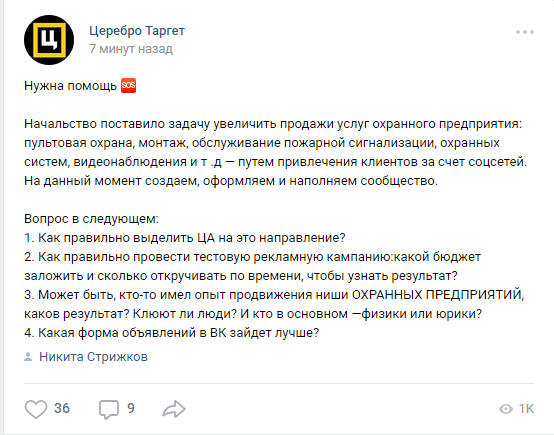Click the eye views icon
This screenshot has height=435, width=554.
(x=506, y=409)
